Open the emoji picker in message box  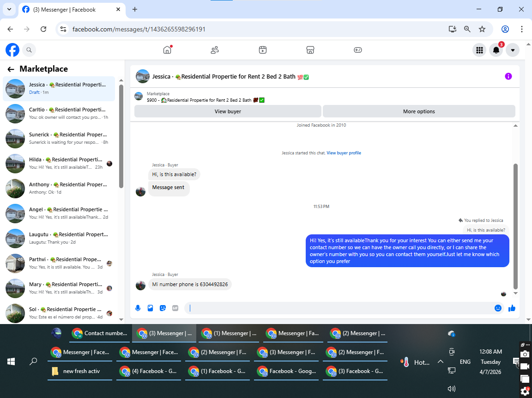coord(498,308)
